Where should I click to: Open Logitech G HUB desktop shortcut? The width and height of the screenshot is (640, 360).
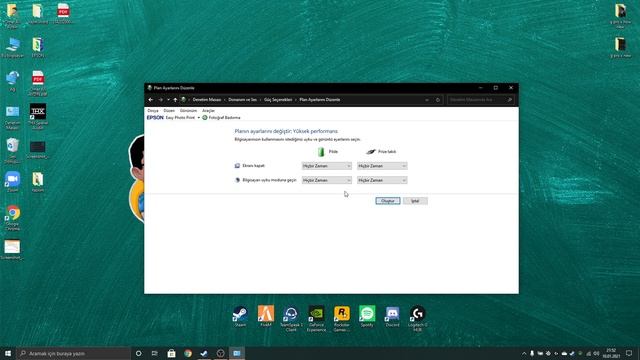(x=418, y=319)
